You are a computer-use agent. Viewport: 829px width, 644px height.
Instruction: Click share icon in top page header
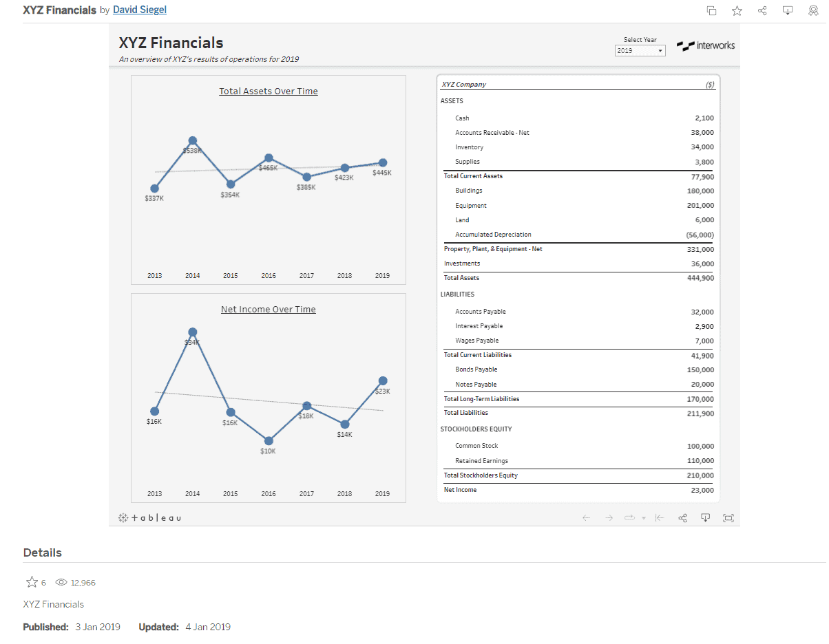[x=762, y=10]
